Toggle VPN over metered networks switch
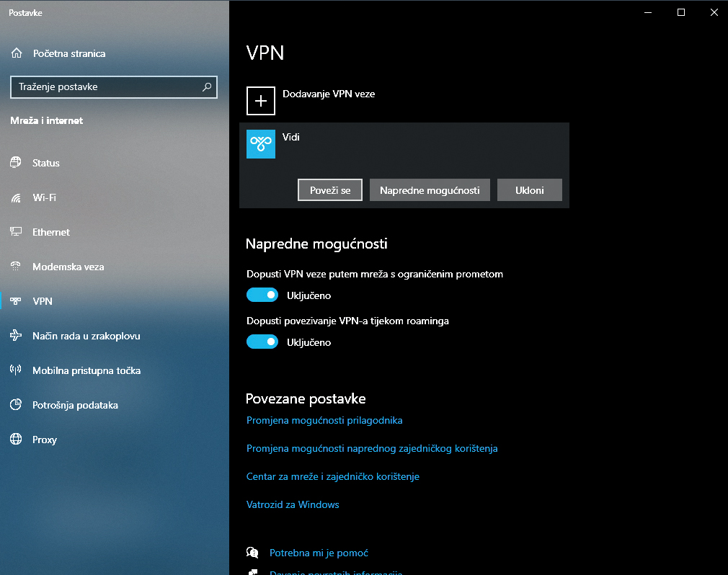Image resolution: width=728 pixels, height=575 pixels. point(262,295)
